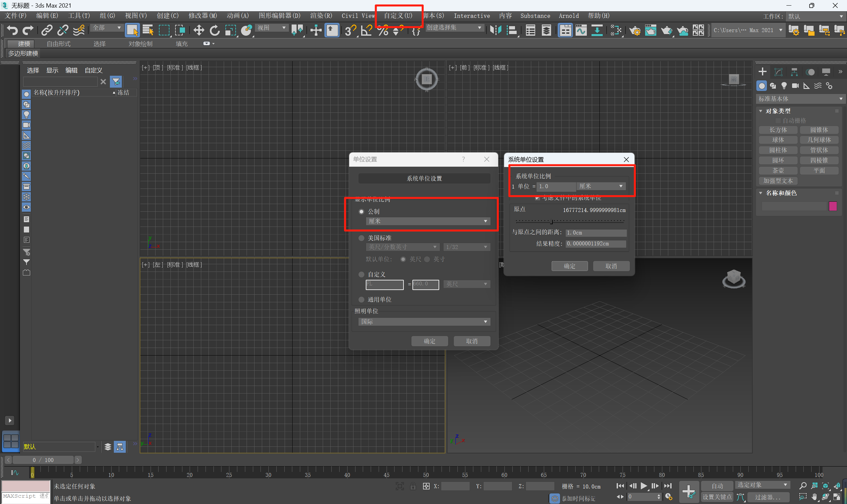
Task: Select the Move tool icon
Action: click(x=199, y=30)
